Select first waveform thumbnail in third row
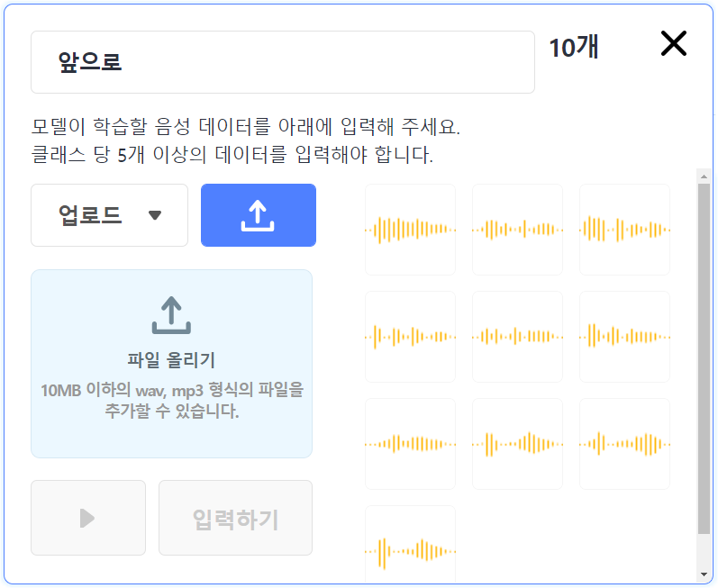 coord(410,444)
